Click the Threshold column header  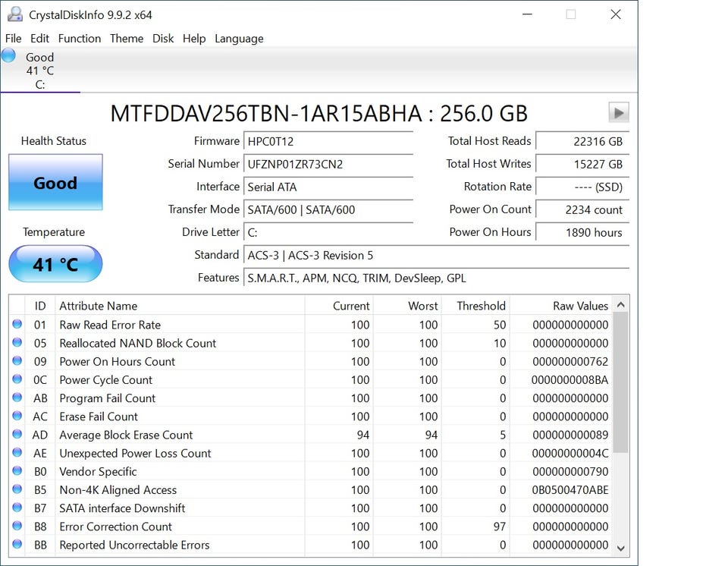click(x=475, y=306)
